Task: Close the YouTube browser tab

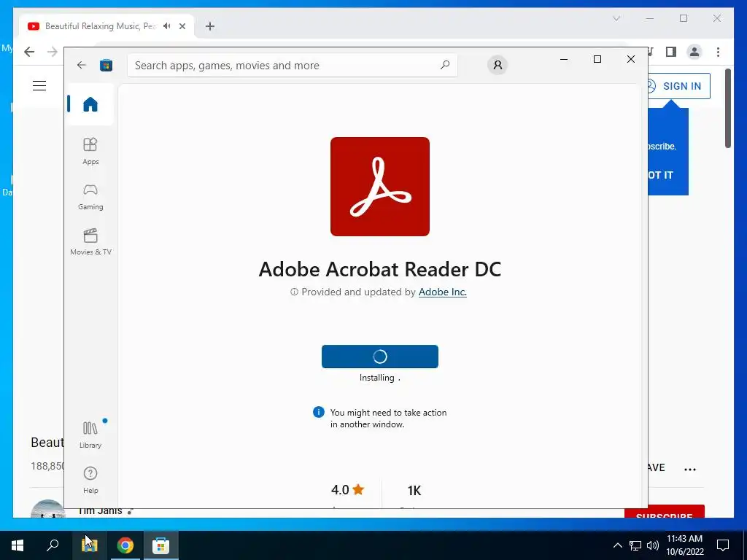Action: pos(182,26)
